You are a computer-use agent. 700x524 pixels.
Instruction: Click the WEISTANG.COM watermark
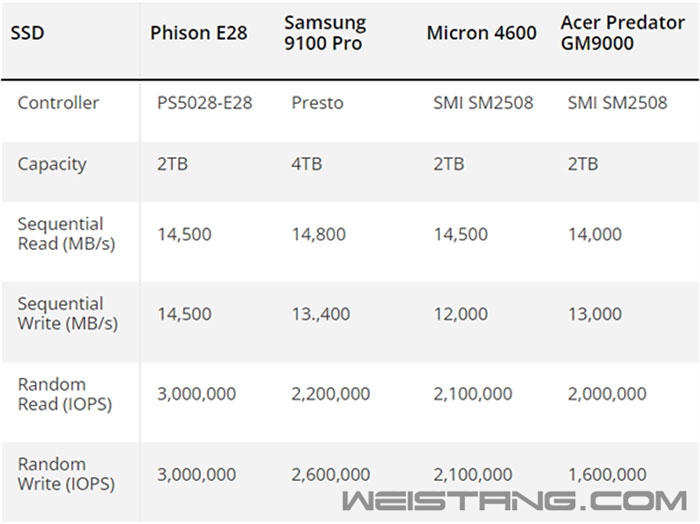click(514, 500)
